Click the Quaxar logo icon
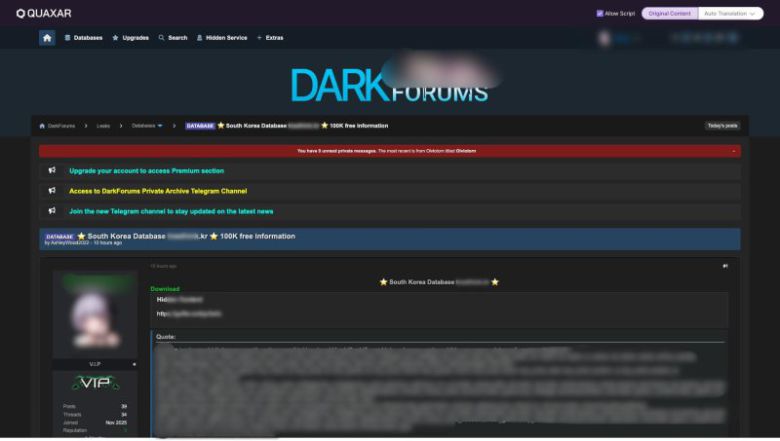 click(20, 14)
